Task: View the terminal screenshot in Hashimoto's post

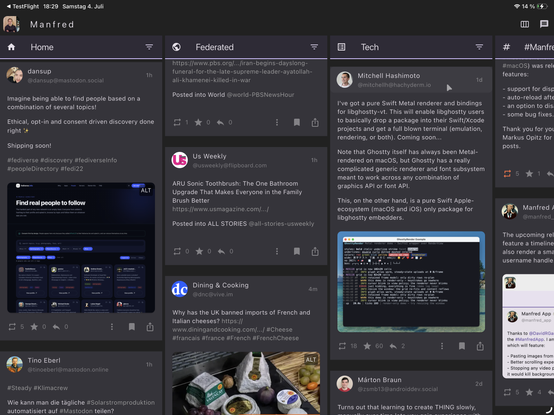Action: [x=411, y=281]
